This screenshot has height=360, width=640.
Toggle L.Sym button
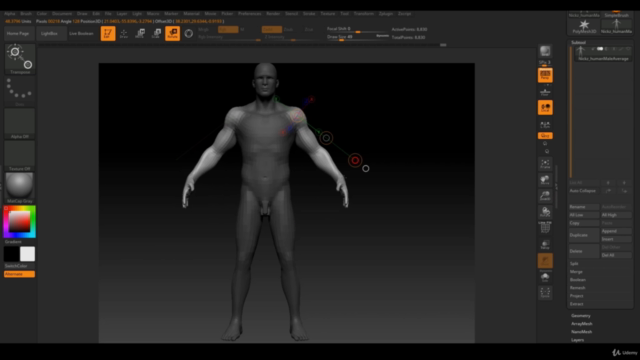click(545, 124)
